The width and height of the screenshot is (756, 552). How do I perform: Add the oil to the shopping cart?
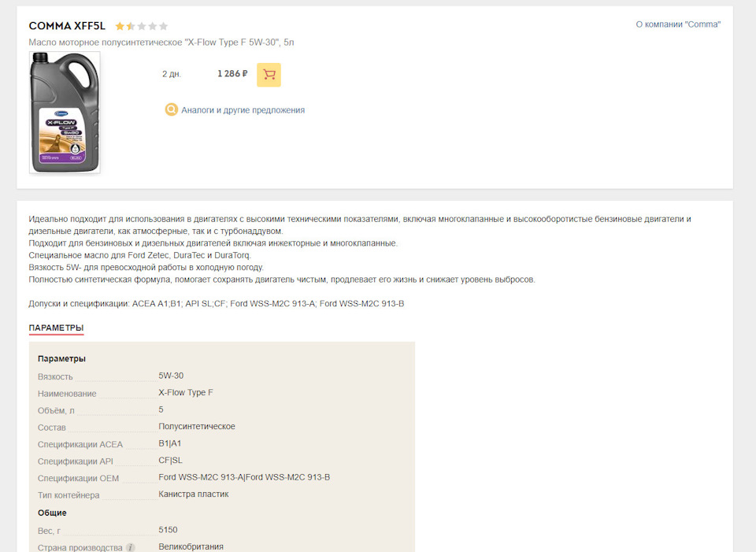click(269, 75)
